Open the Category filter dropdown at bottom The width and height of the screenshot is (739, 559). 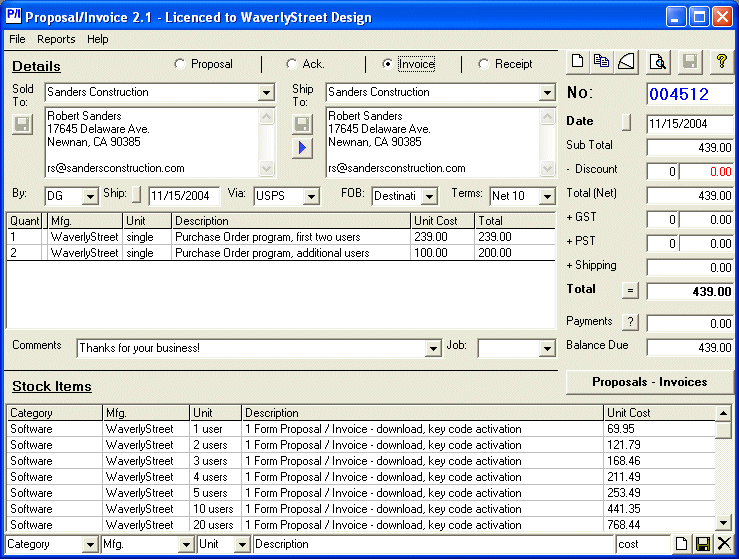pyautogui.click(x=90, y=544)
